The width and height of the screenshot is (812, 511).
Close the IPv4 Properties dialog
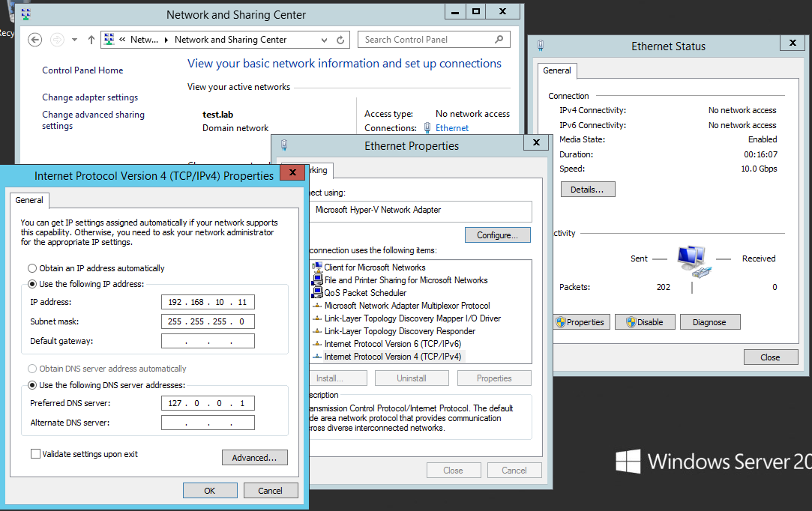[x=292, y=172]
